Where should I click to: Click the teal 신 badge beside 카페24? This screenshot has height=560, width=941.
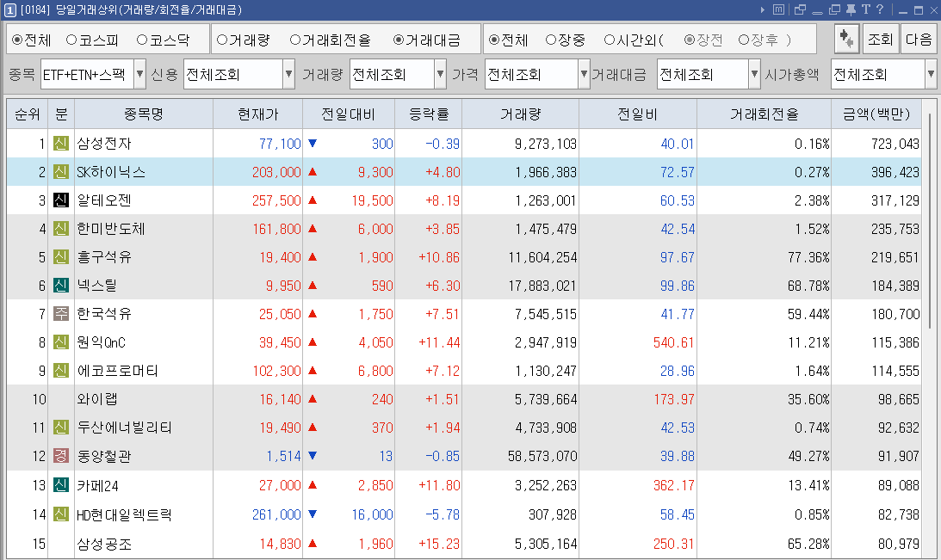tap(60, 485)
